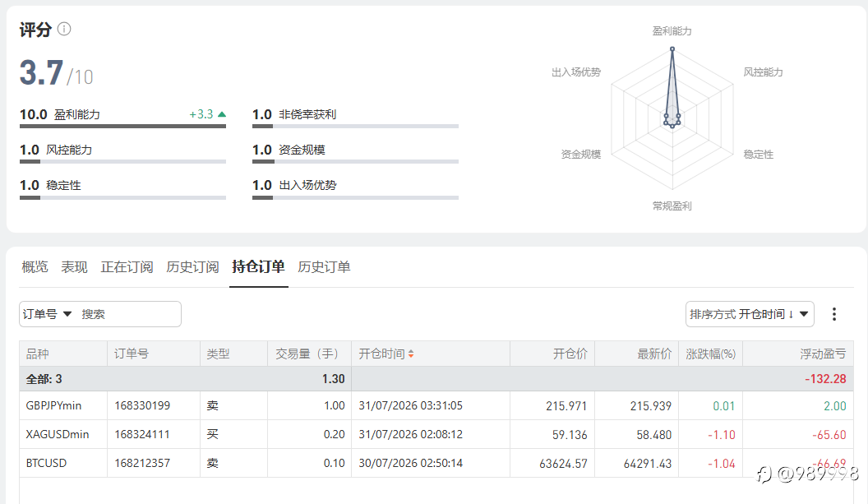
Task: Click open time 30/07/2026 02:50:14
Action: pos(410,464)
